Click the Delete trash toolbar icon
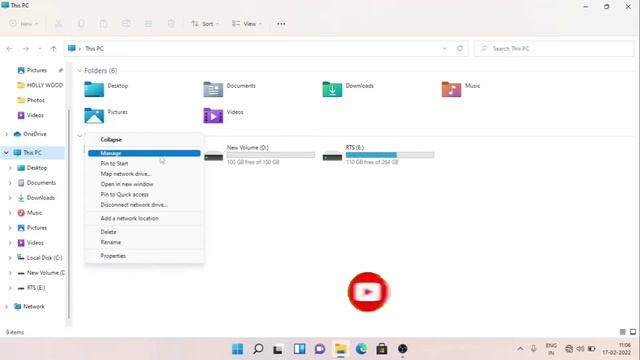Screen dimensions: 640x360 171,24
